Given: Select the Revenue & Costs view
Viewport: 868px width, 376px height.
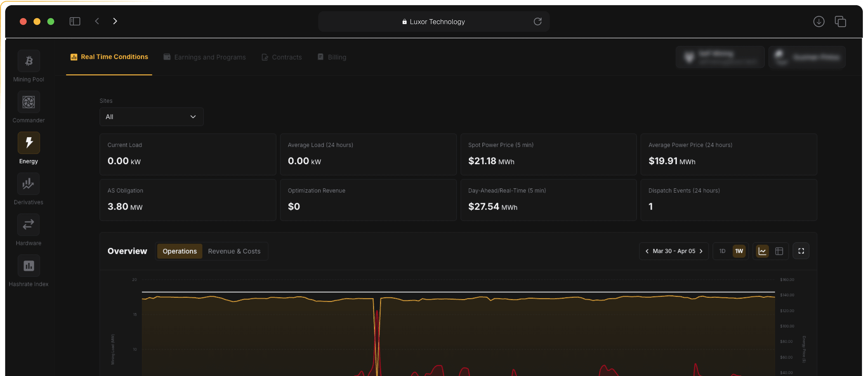Looking at the screenshot, I should click(234, 251).
